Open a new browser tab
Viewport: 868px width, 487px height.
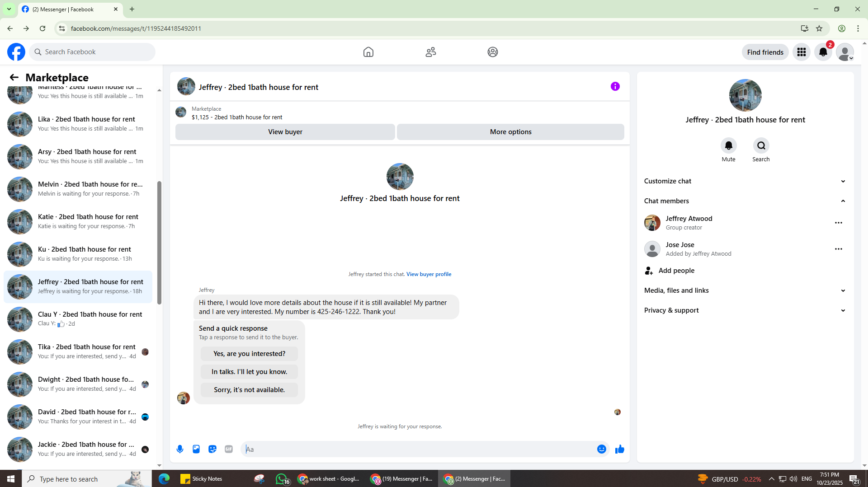pyautogui.click(x=132, y=9)
